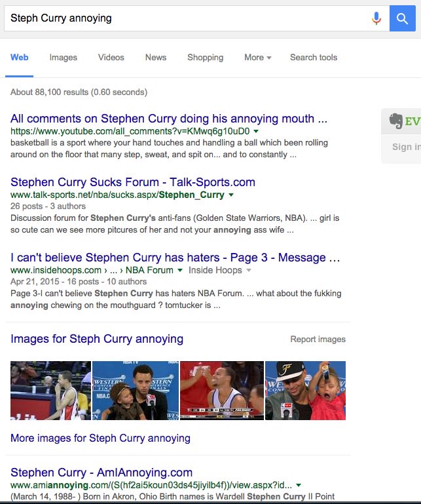Expand the arrow next to talk-sports.net URL

[231, 195]
